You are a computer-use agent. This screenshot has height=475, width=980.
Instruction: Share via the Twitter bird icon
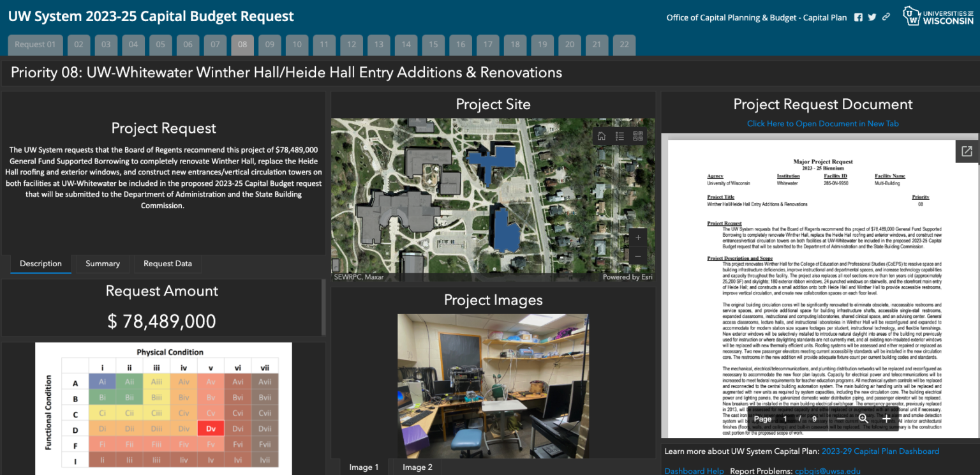tap(872, 17)
